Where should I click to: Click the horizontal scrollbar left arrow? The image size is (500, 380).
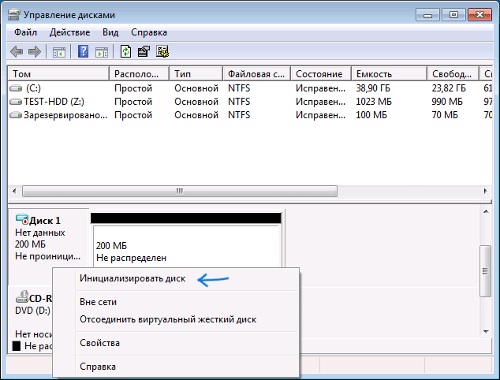(14, 191)
